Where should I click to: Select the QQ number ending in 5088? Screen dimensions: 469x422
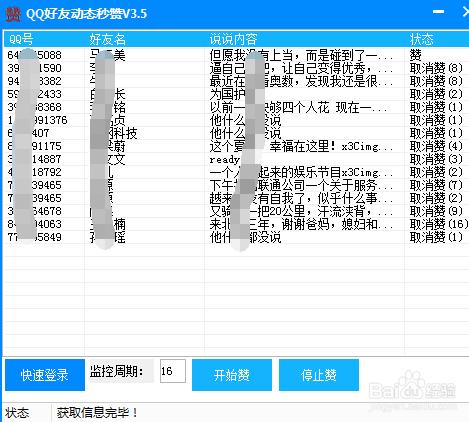click(x=35, y=55)
